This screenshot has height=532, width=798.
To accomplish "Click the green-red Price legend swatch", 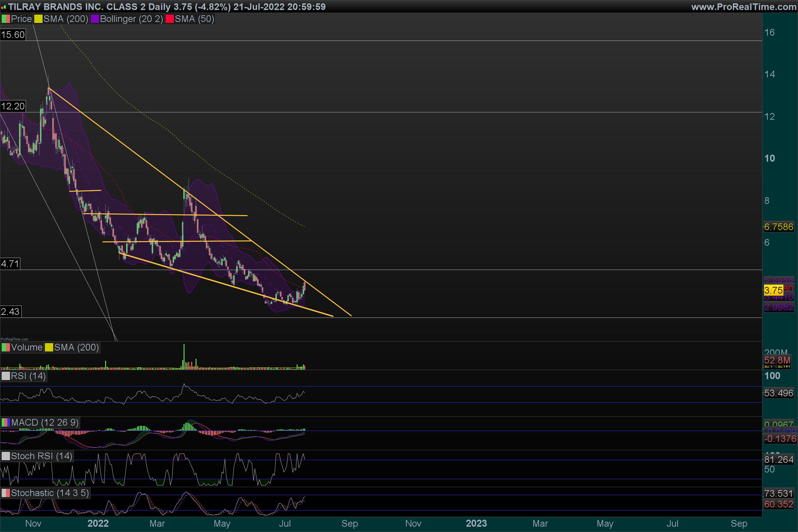I will tap(6, 19).
